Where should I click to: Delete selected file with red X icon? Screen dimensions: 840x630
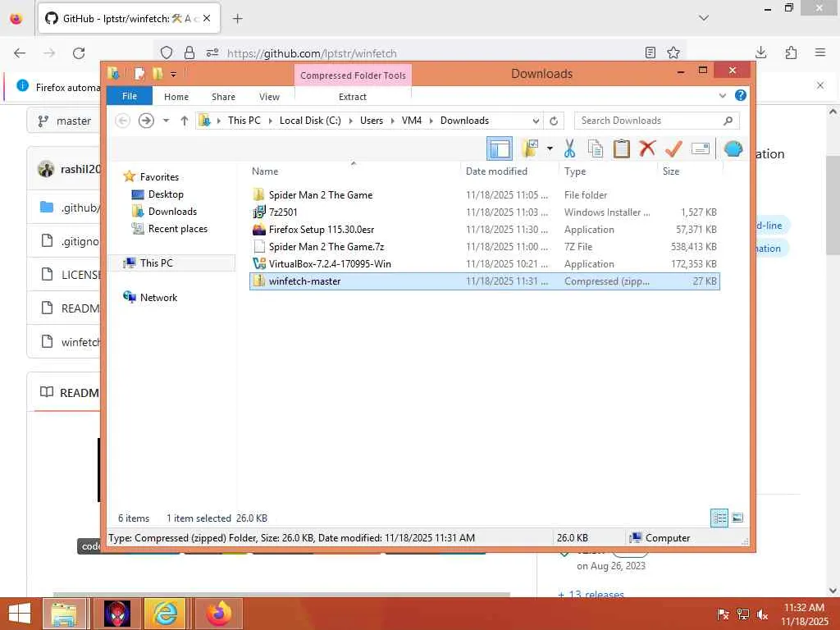tap(647, 148)
